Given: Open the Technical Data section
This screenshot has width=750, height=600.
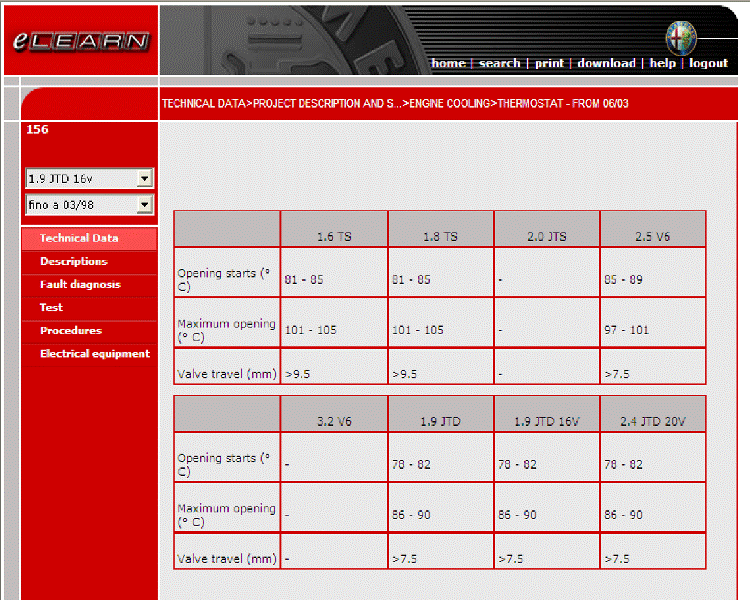Looking at the screenshot, I should (x=79, y=238).
